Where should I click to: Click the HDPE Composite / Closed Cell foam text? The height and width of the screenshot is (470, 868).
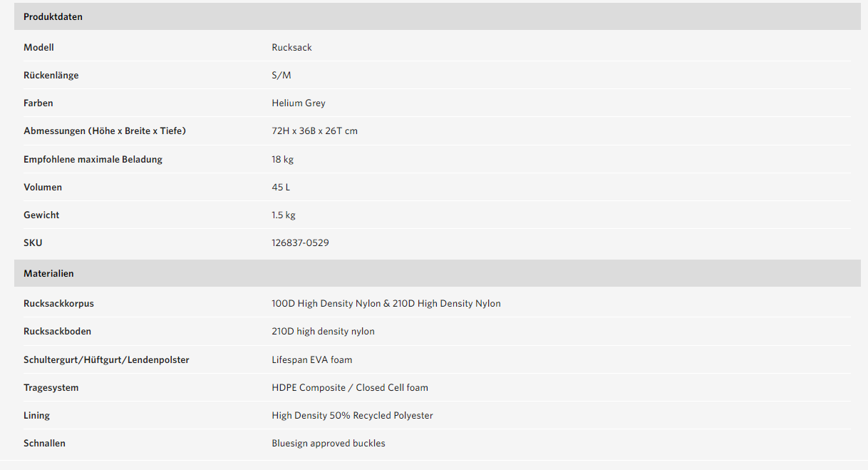[x=349, y=387]
